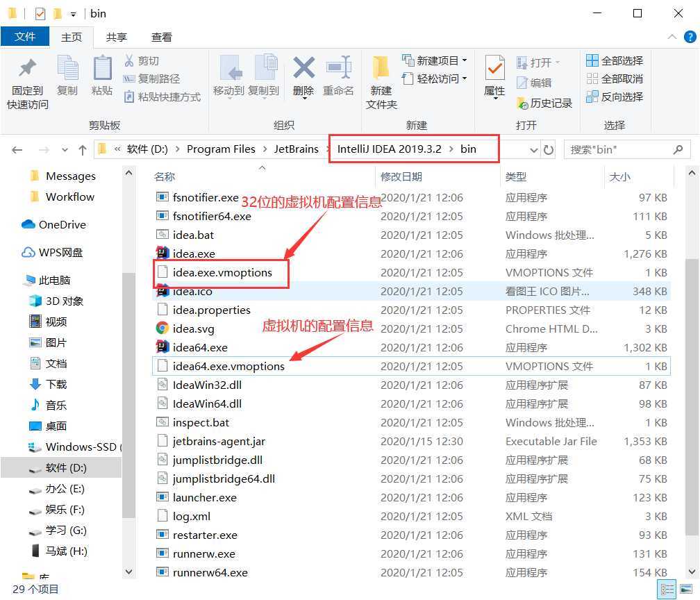This screenshot has height=600, width=700.
Task: Open the Easy access dropdown
Action: 435,78
